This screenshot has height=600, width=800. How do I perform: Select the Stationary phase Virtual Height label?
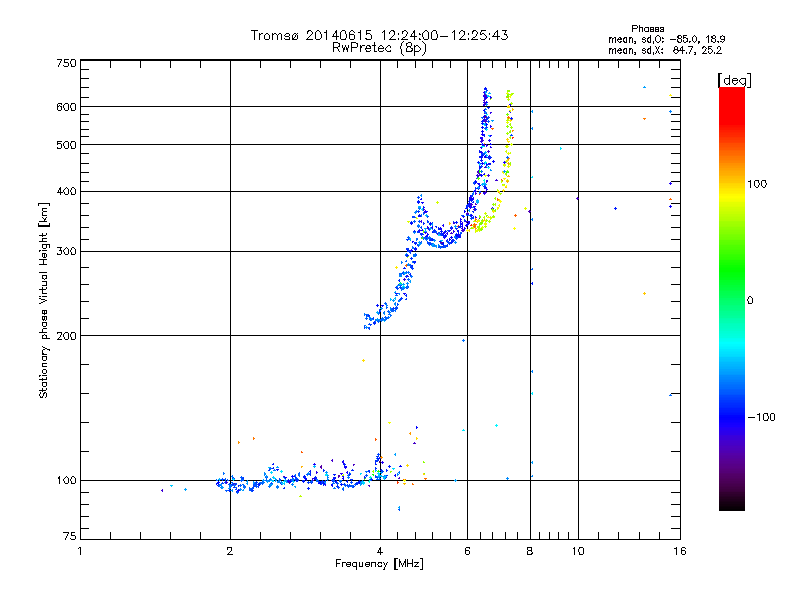tap(44, 300)
